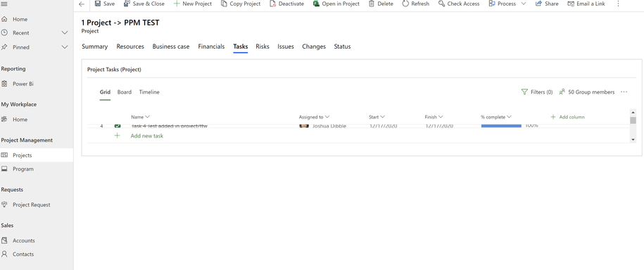Open the Changes tab
Screen dimensions: 644x270
(x=314, y=47)
